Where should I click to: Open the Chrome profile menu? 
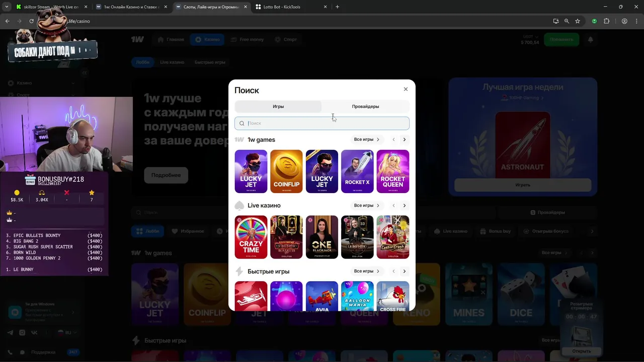coord(624,21)
